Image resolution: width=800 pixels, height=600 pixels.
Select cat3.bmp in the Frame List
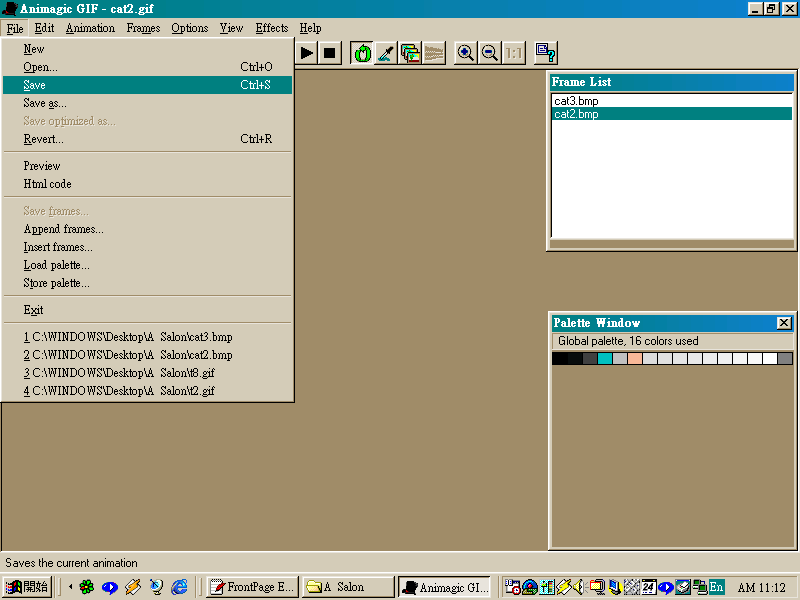(672, 101)
